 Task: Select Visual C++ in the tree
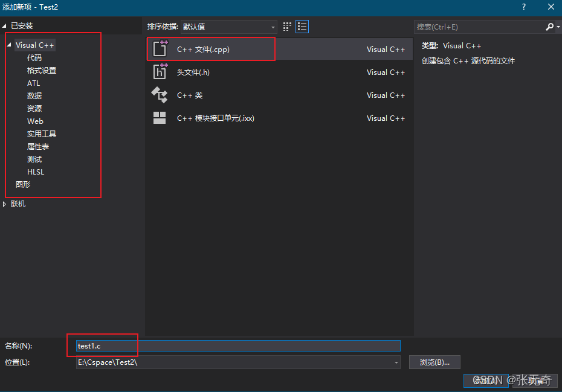34,45
